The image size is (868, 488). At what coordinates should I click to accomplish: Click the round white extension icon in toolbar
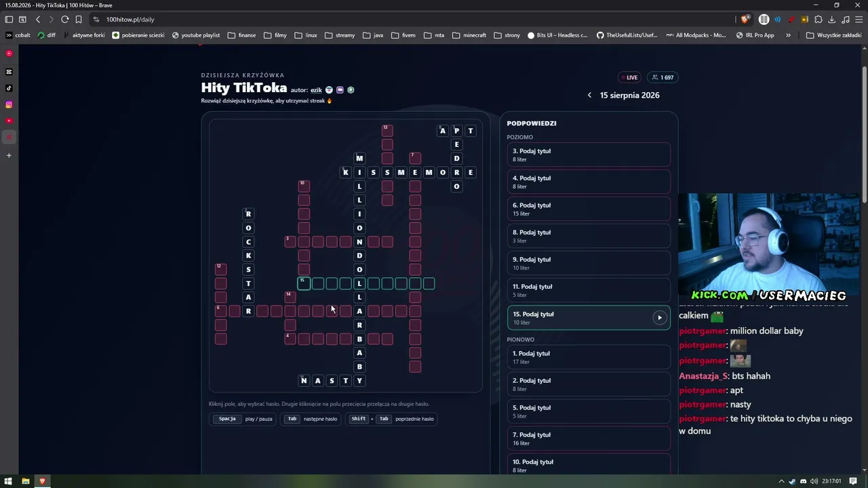coord(764,20)
